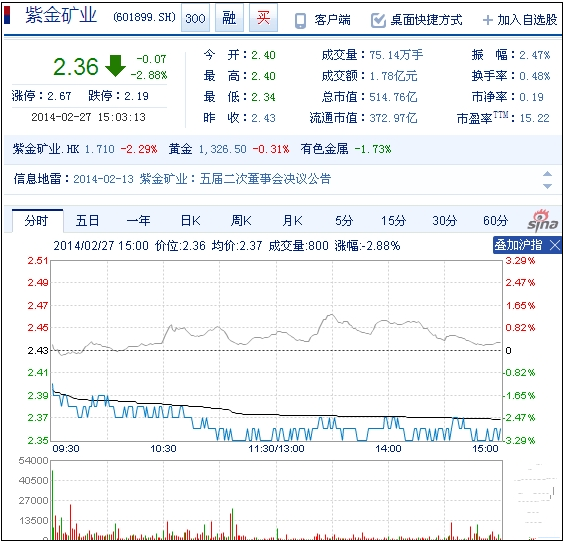Switch to the 五日 five-day tab
The image size is (563, 541).
click(x=87, y=220)
